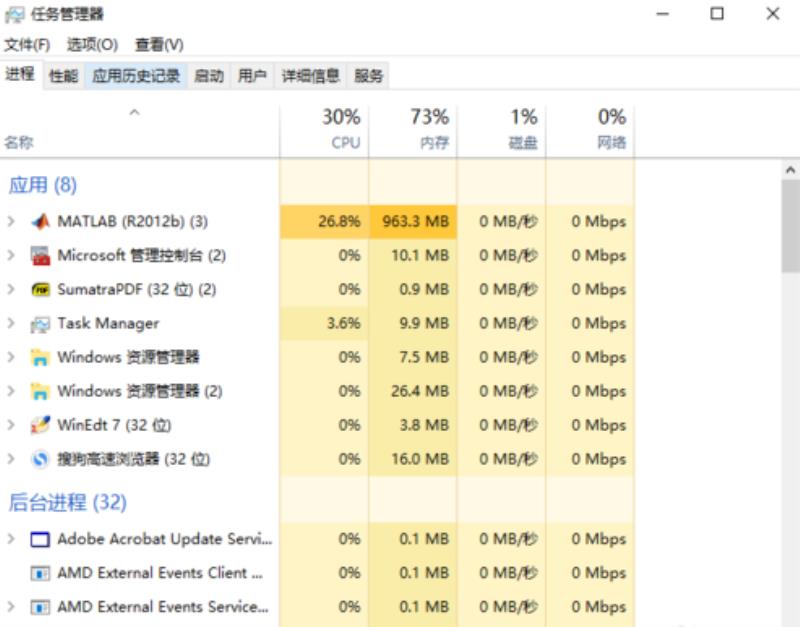Expand the Adobe Acrobat Update Service row
The image size is (800, 627).
[x=11, y=539]
